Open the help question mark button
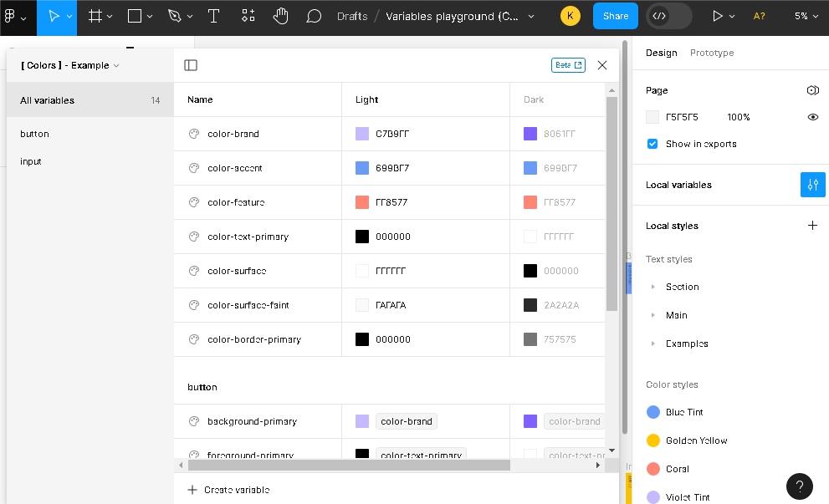 click(799, 486)
